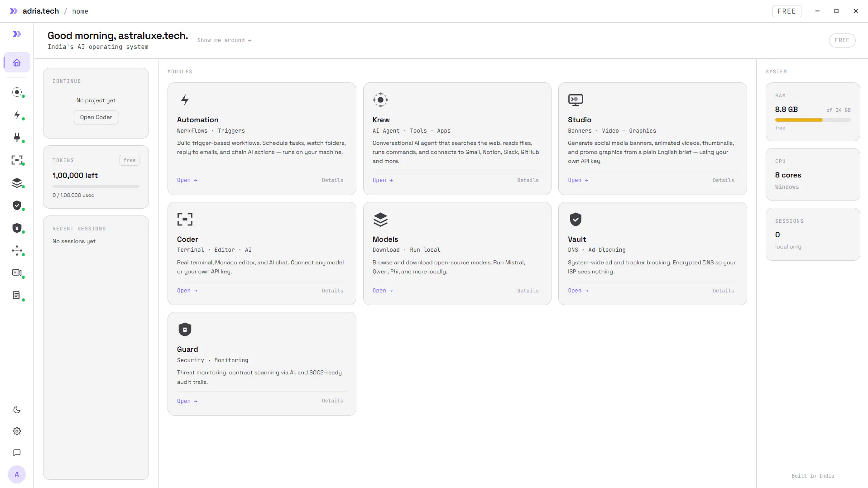868x488 pixels.
Task: Select the network hub icon in the sidebar
Action: 17,250
